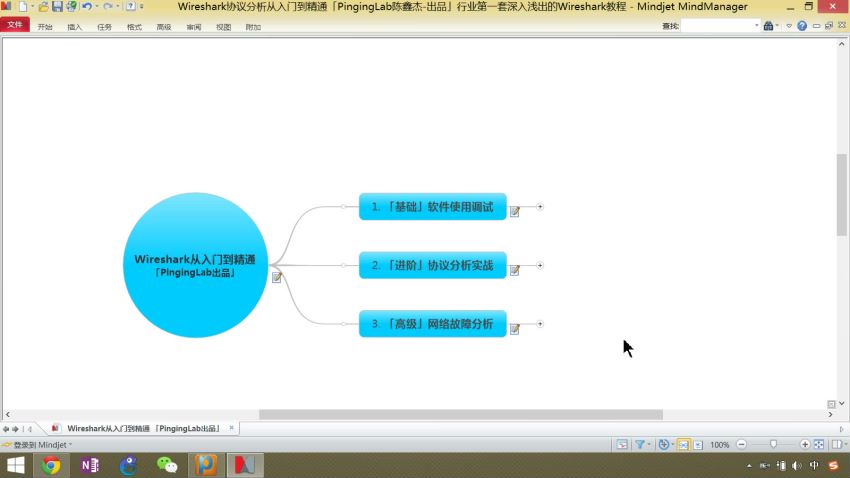The height and width of the screenshot is (478, 850).
Task: Select the central Wireshark从入门到精通 topic
Action: tap(195, 265)
